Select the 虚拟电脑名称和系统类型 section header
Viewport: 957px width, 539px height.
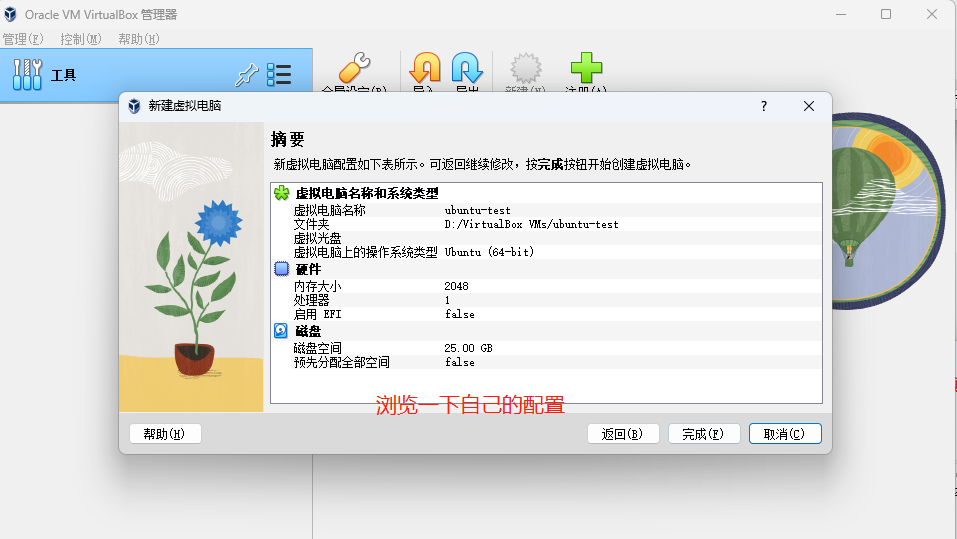(367, 194)
